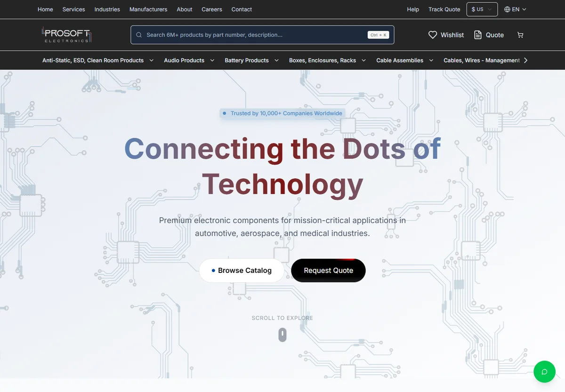The width and height of the screenshot is (565, 392).
Task: Open the About page
Action: click(185, 9)
